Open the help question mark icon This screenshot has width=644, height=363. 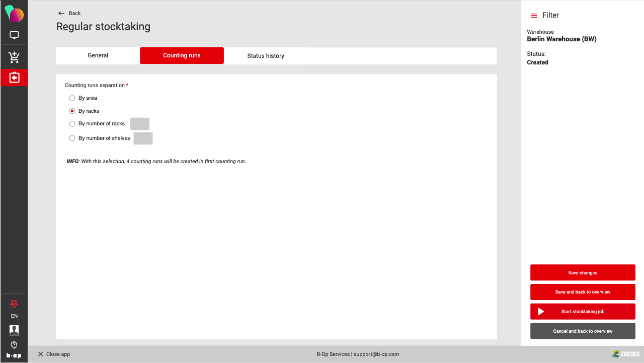click(x=14, y=345)
